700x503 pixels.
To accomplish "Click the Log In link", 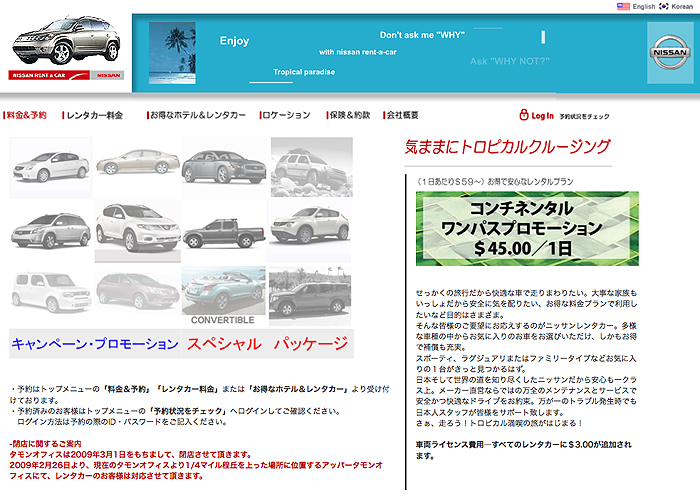I will [542, 116].
